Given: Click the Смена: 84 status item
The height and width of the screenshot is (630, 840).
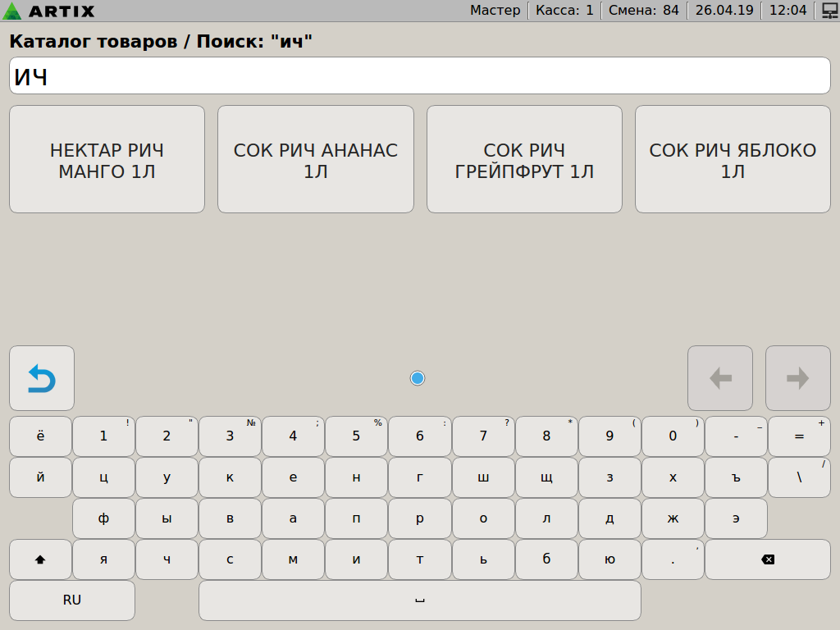Looking at the screenshot, I should [643, 11].
